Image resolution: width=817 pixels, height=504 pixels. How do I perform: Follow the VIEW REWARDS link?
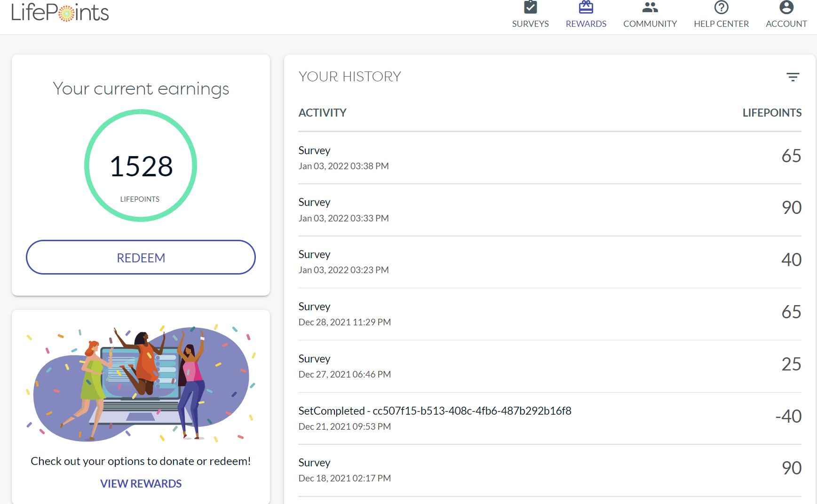coord(141,484)
